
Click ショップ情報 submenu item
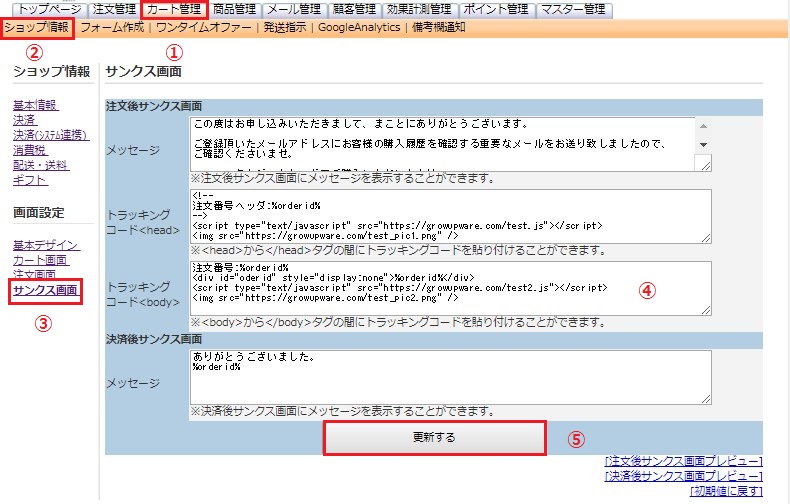[x=37, y=27]
